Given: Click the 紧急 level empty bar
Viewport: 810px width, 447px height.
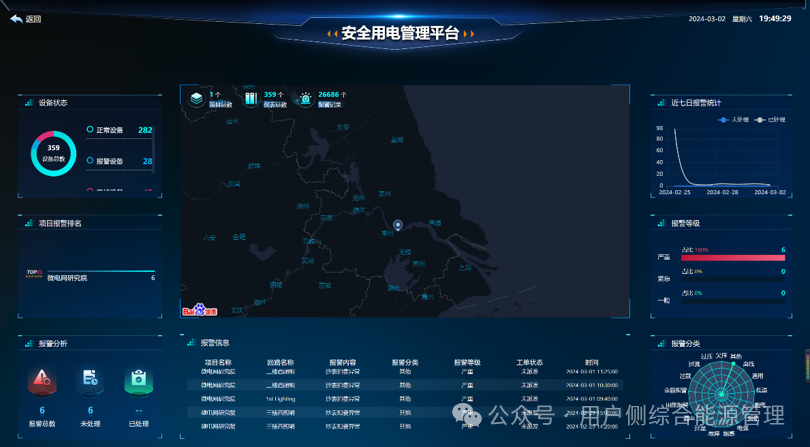Looking at the screenshot, I should click(x=733, y=279).
